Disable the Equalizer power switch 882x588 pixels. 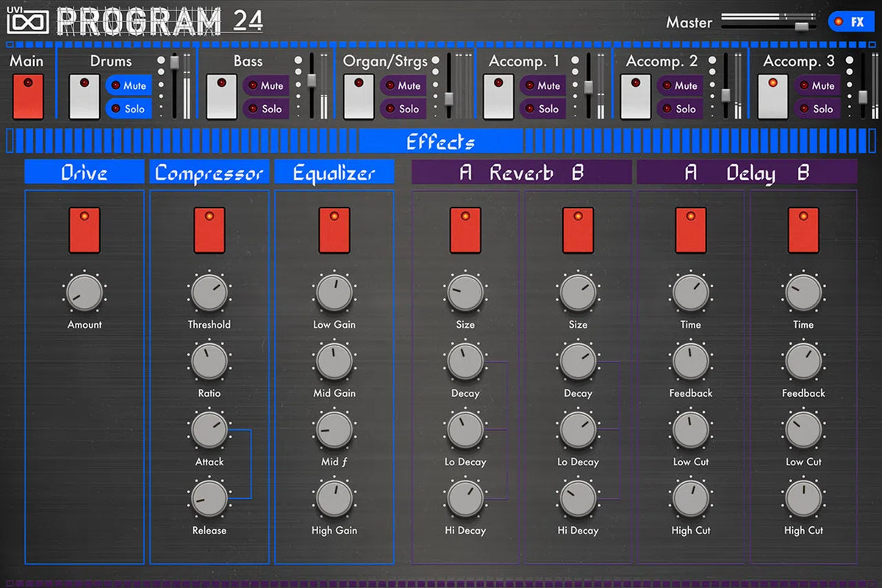tap(334, 230)
